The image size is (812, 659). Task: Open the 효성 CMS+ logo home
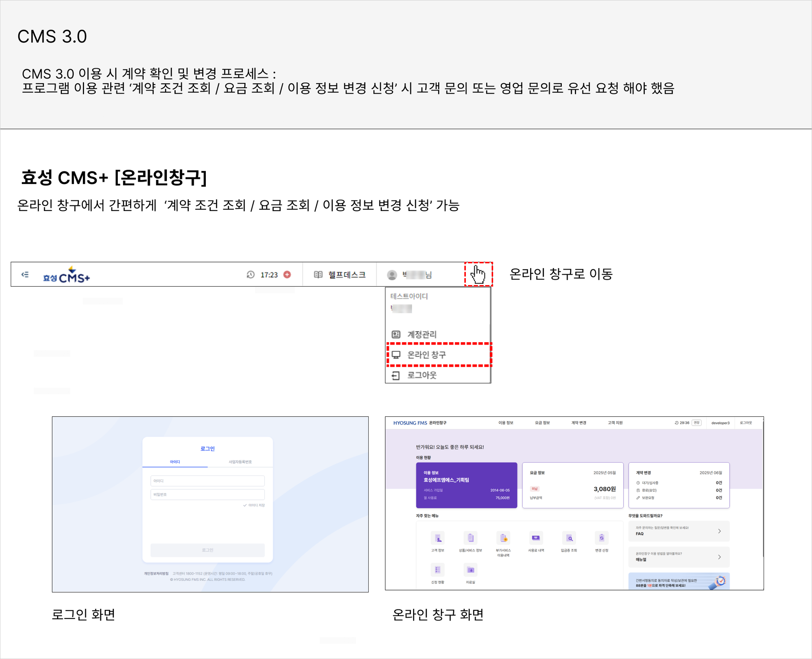click(x=67, y=275)
